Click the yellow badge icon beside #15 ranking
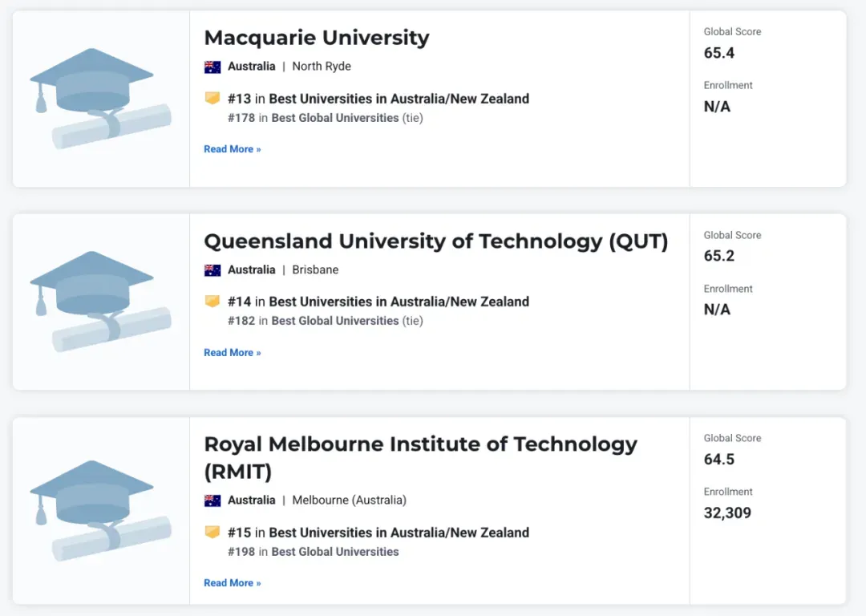The height and width of the screenshot is (616, 866). [212, 532]
